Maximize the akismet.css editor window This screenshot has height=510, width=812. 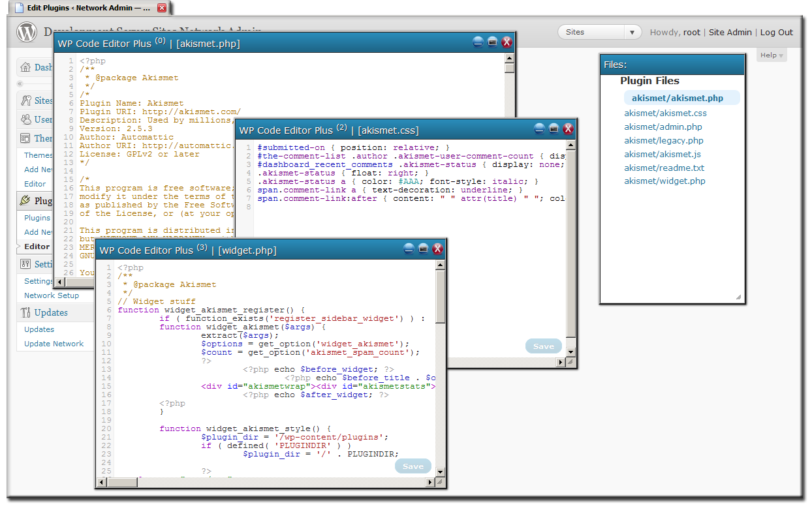(x=554, y=128)
